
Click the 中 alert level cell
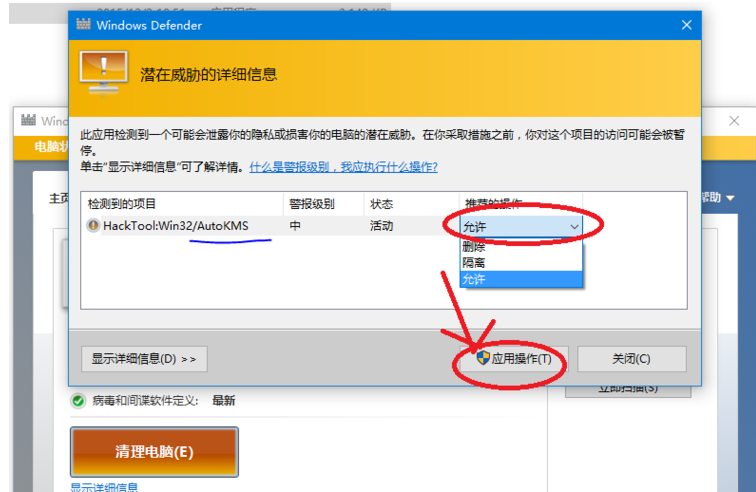pos(295,225)
